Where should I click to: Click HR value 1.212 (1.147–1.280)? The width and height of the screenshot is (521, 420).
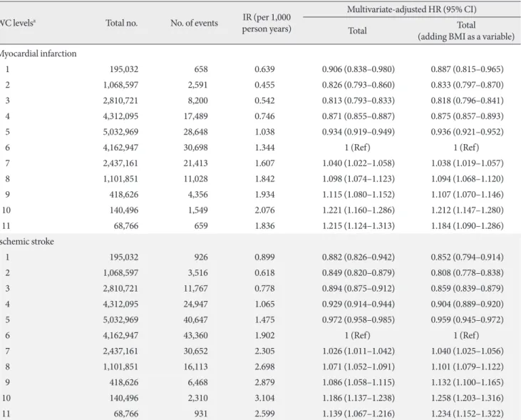(467, 210)
